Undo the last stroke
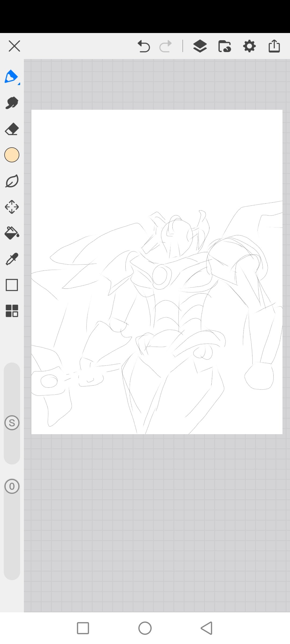 click(x=144, y=46)
